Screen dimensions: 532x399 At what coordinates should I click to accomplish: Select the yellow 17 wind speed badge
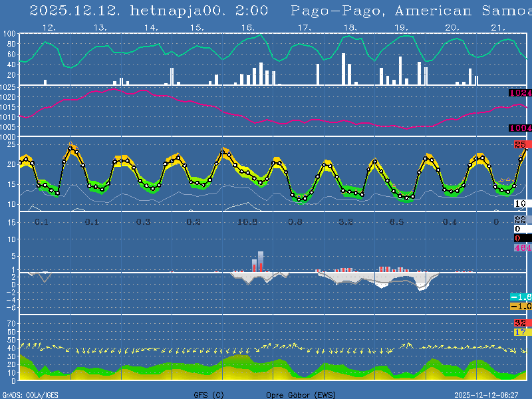coord(521,332)
